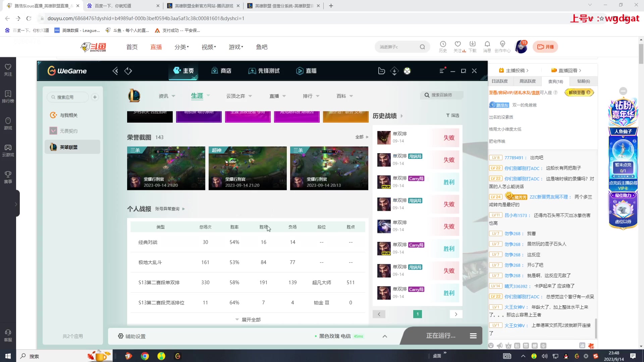Open 创作中心 on Douyu header

point(502,47)
